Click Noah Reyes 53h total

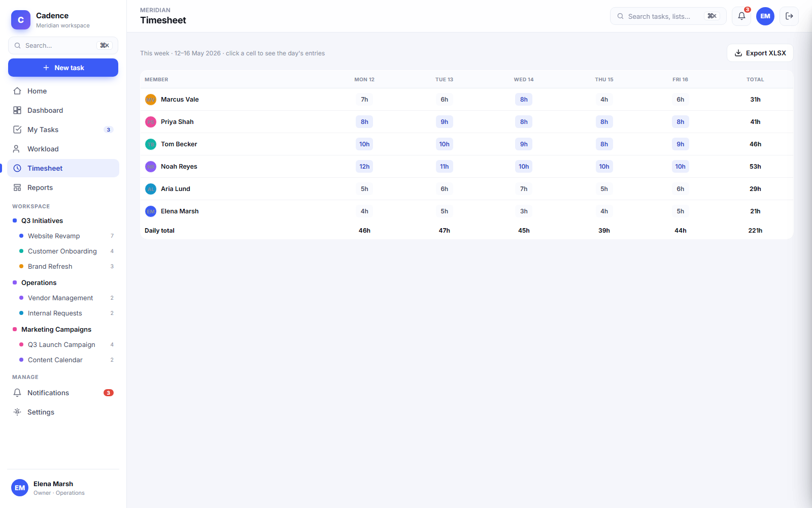755,167
